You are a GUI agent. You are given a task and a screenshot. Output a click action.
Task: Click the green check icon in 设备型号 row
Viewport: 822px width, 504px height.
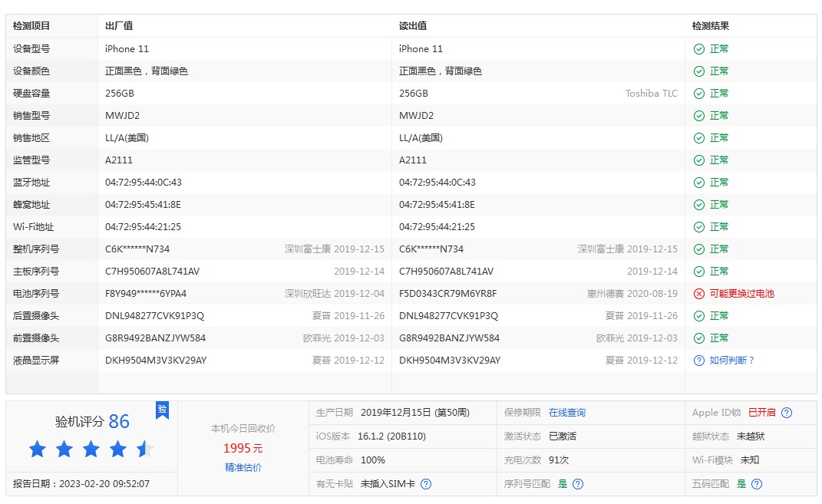698,49
